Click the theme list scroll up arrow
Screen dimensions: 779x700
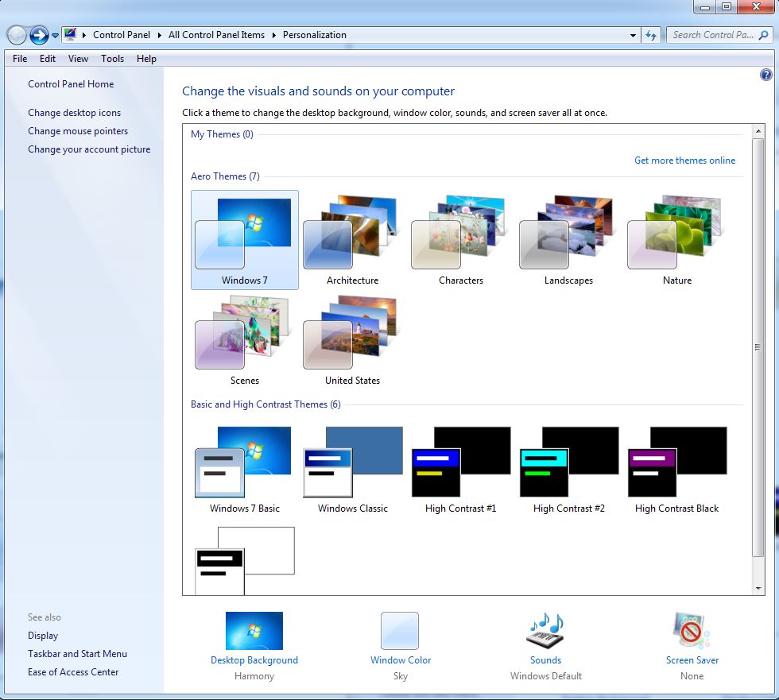[758, 132]
